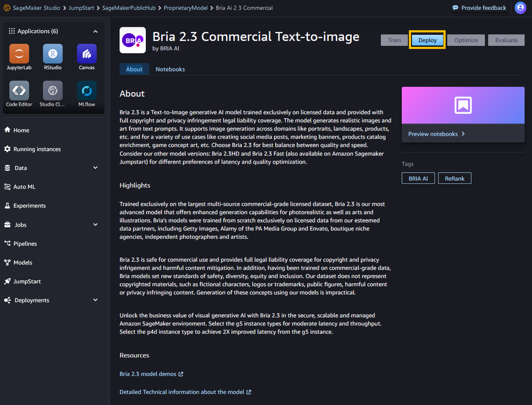Click the bookmark notebook icon on banner
Viewport: 532px width, 405px height.
(x=463, y=105)
